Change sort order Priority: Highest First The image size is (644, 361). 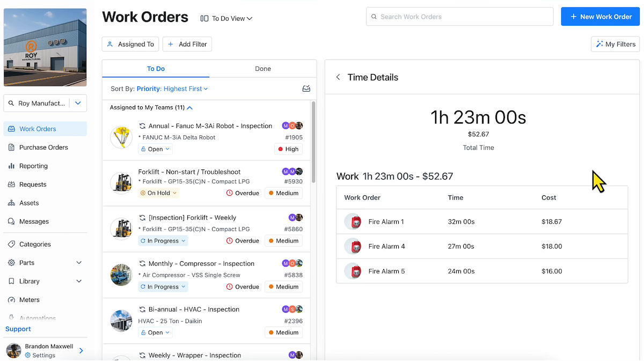pyautogui.click(x=172, y=89)
